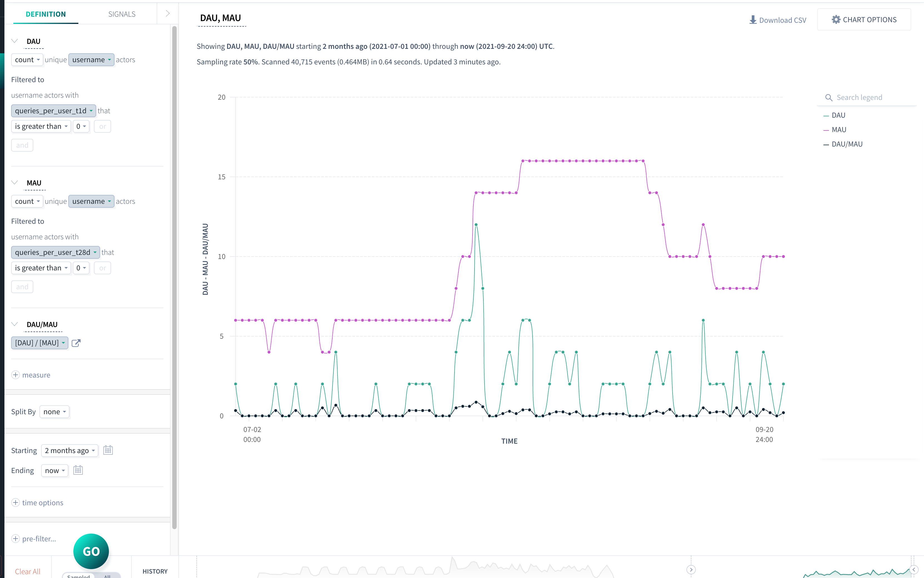Screen dimensions: 924x578
Task: Click plus icon for time options
Action: pos(15,502)
